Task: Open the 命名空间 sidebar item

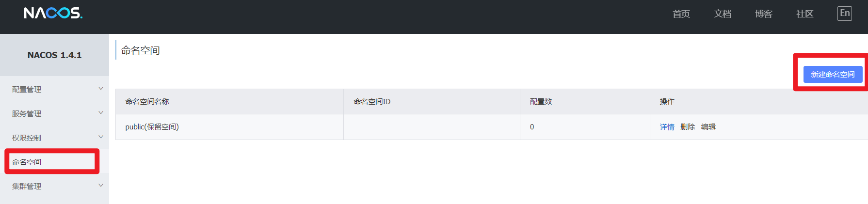Action: (x=27, y=162)
